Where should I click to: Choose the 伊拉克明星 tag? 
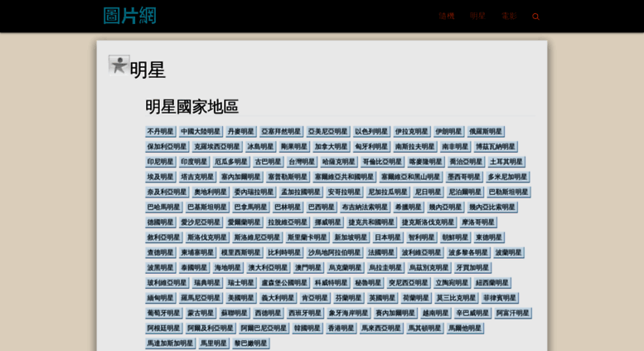click(x=412, y=132)
